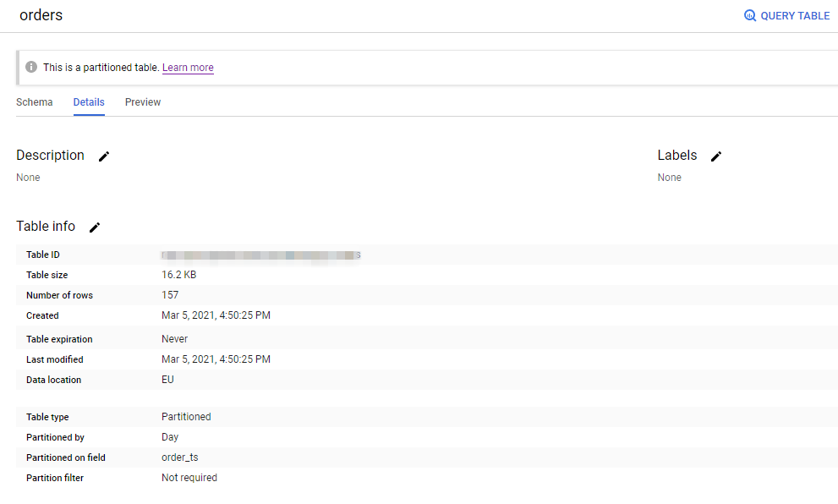
Task: Edit Labels using the pencil icon
Action: [716, 156]
